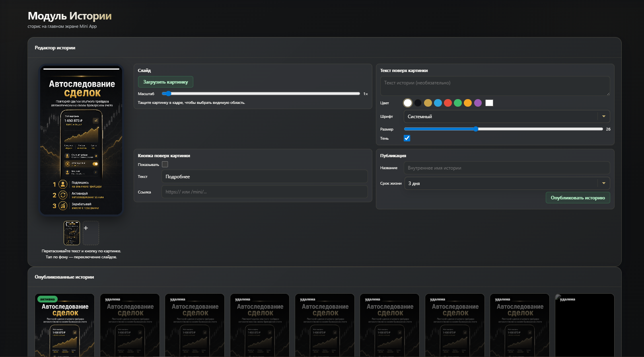
Task: Click the Название story name field
Action: (x=507, y=168)
